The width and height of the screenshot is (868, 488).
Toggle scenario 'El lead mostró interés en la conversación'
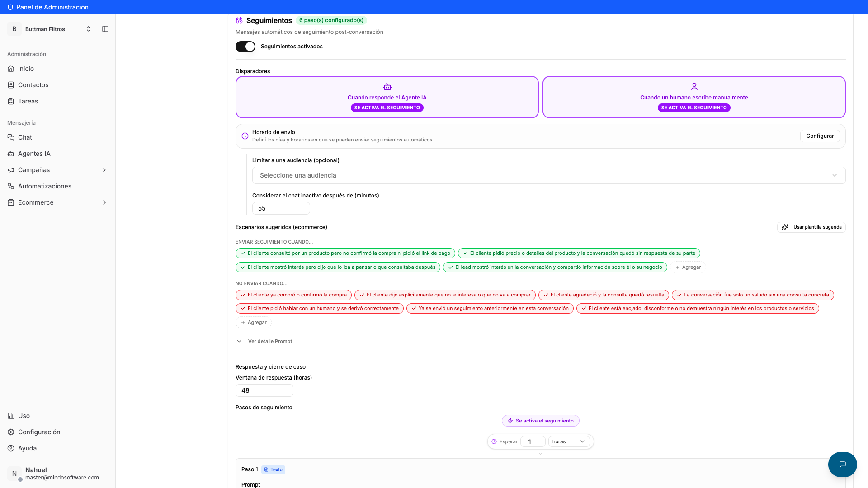(555, 267)
